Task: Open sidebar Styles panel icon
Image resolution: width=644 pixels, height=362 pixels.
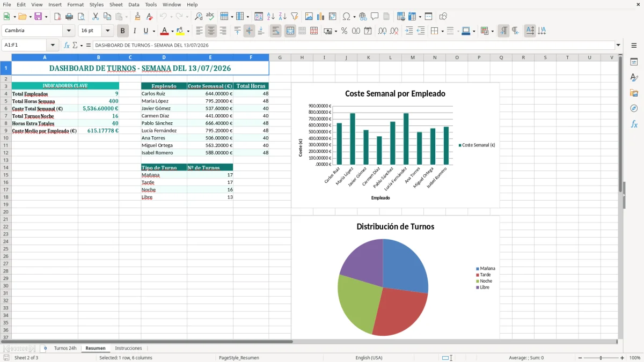Action: coord(634,78)
